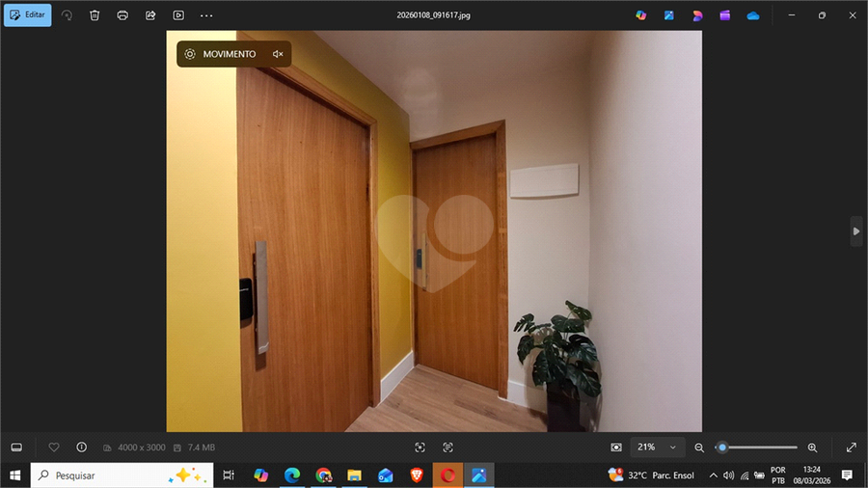
Task: Start slideshow with the play icon
Action: [178, 15]
